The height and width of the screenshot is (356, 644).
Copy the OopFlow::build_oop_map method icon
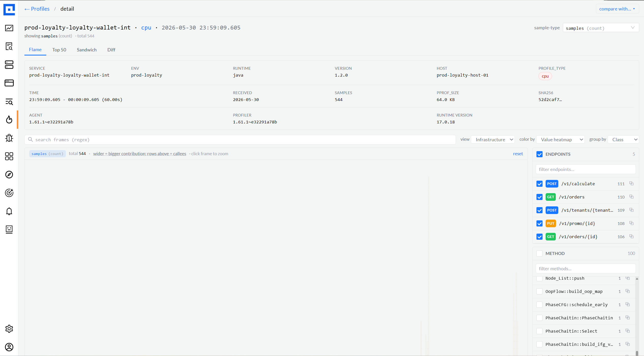tap(628, 291)
